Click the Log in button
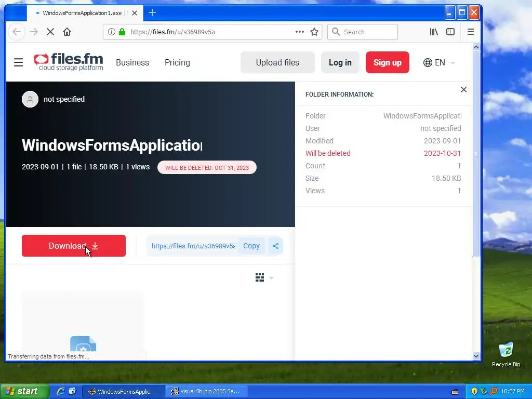 (x=340, y=62)
